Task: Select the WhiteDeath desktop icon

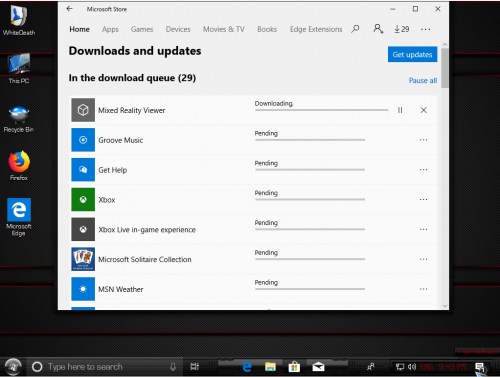Action: coord(19,21)
